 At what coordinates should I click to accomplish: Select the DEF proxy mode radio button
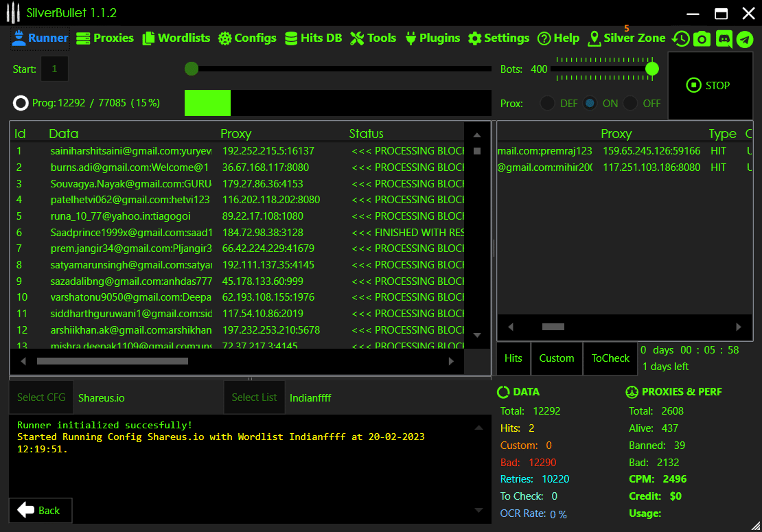tap(547, 104)
